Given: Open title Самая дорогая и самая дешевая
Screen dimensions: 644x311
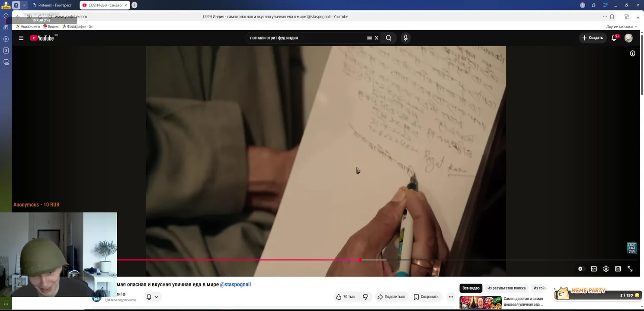Looking at the screenshot, I should [523, 301].
